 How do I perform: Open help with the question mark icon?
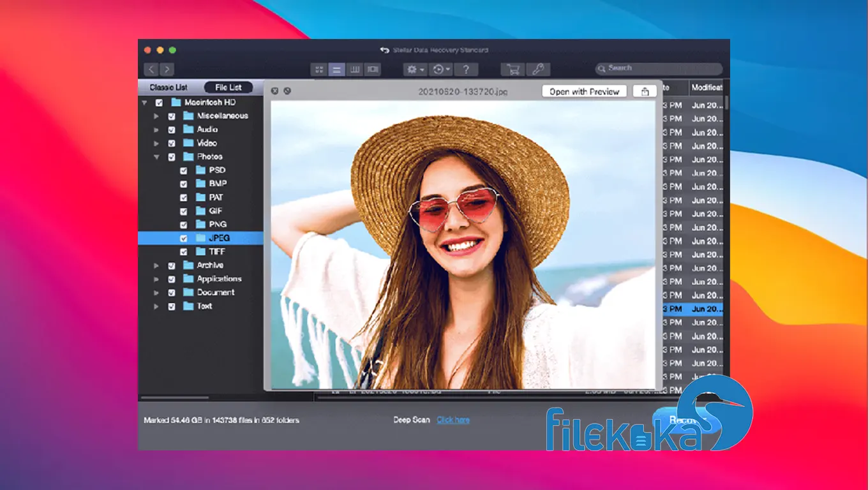(x=467, y=69)
